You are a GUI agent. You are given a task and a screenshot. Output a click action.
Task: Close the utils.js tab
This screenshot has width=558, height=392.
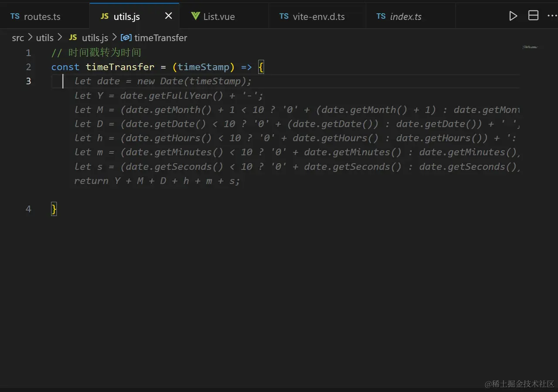coord(169,16)
